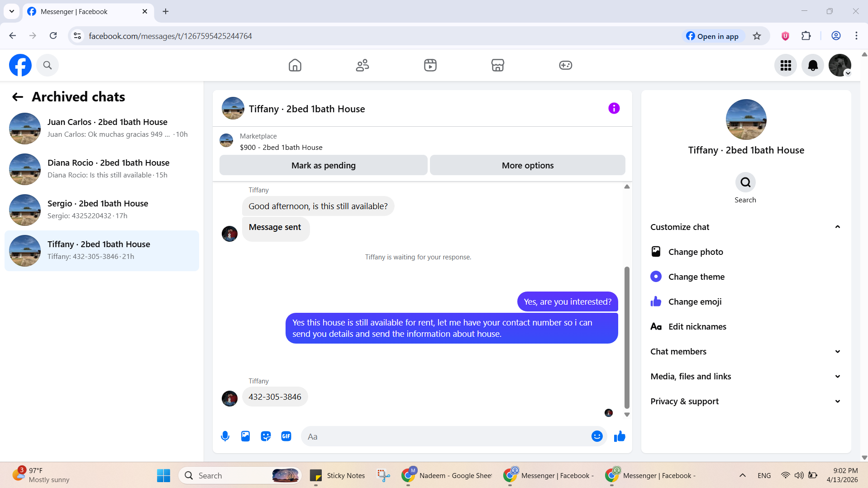Open the Snipping Tool on taskbar
Screen dimensions: 868x488
[384, 475]
